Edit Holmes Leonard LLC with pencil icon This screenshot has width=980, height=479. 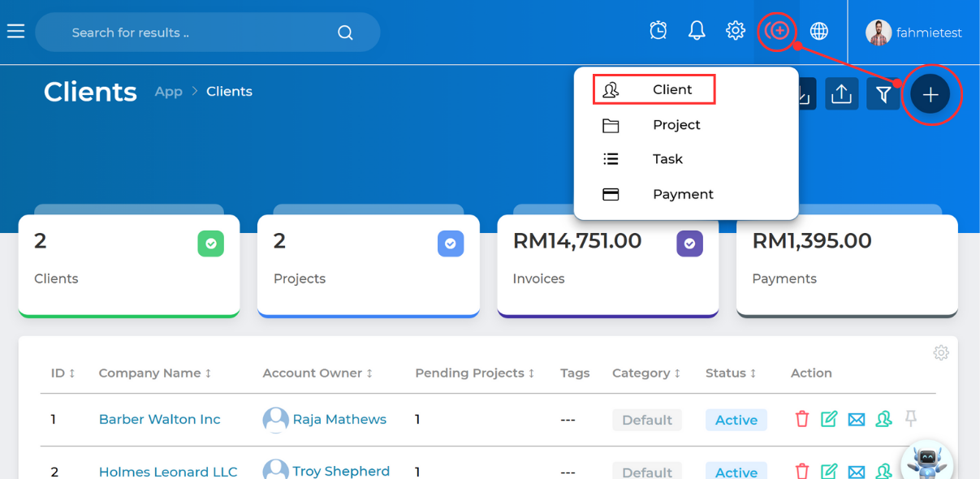(829, 471)
